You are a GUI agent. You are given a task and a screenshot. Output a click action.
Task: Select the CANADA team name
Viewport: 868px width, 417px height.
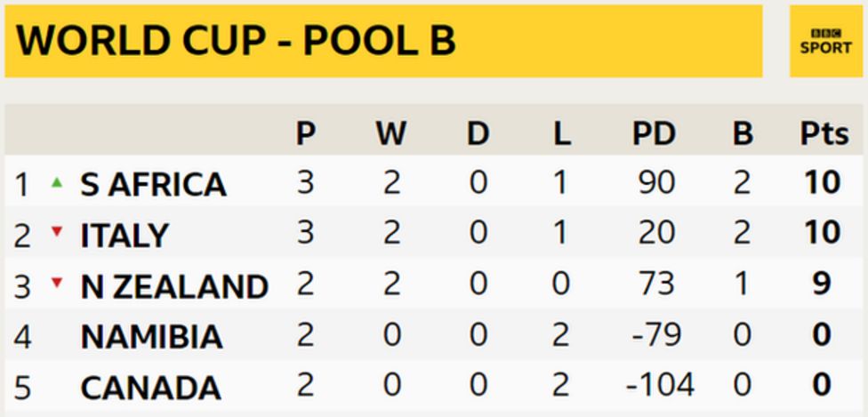pos(150,387)
